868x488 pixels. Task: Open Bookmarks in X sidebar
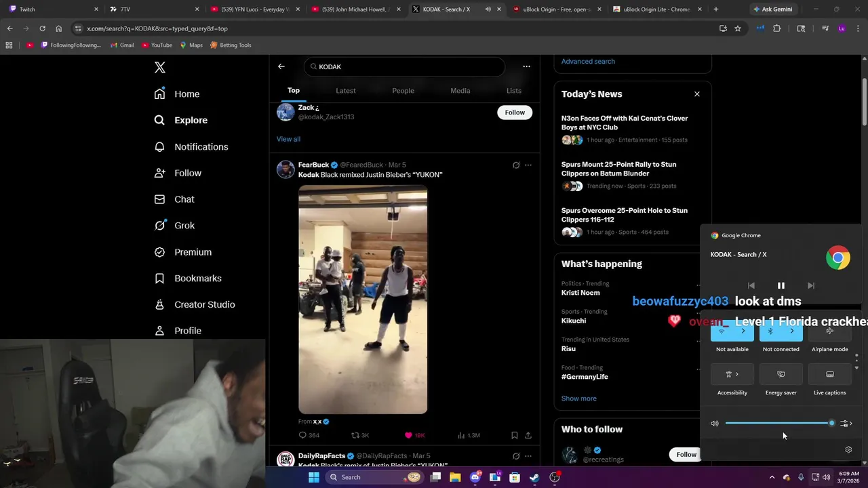[x=188, y=279]
